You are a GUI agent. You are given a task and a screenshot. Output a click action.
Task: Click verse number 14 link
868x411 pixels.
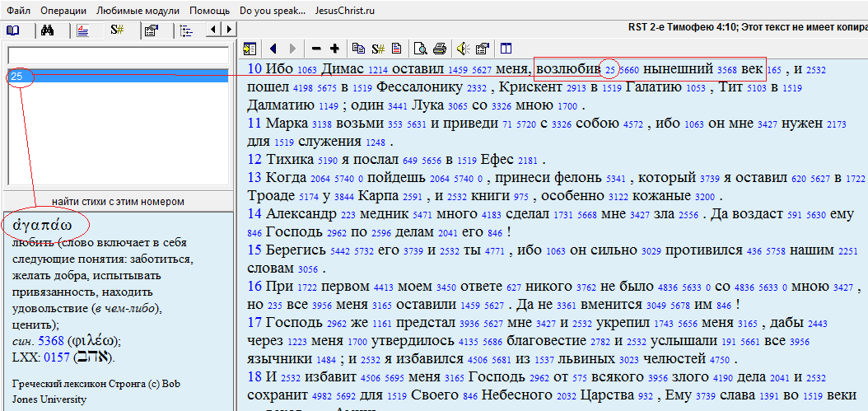pos(254,214)
